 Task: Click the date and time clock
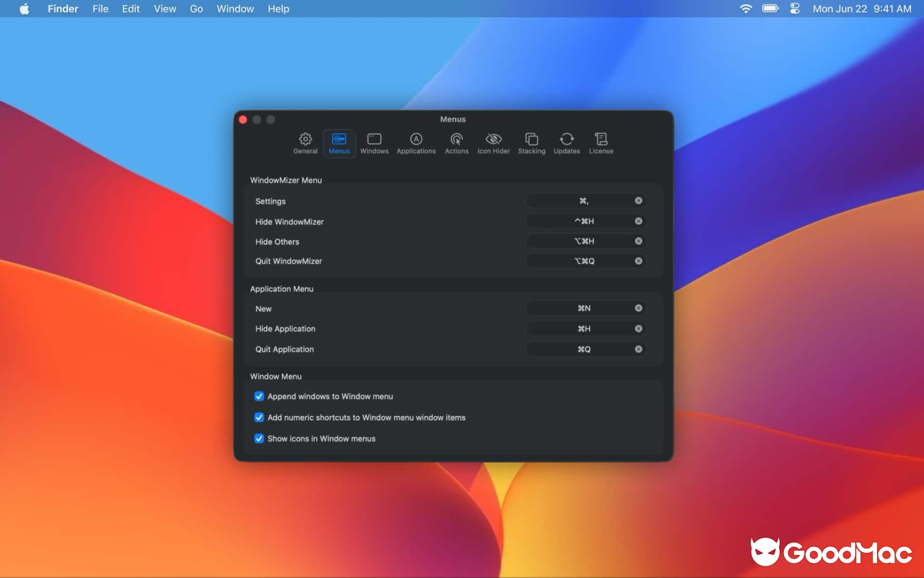862,9
